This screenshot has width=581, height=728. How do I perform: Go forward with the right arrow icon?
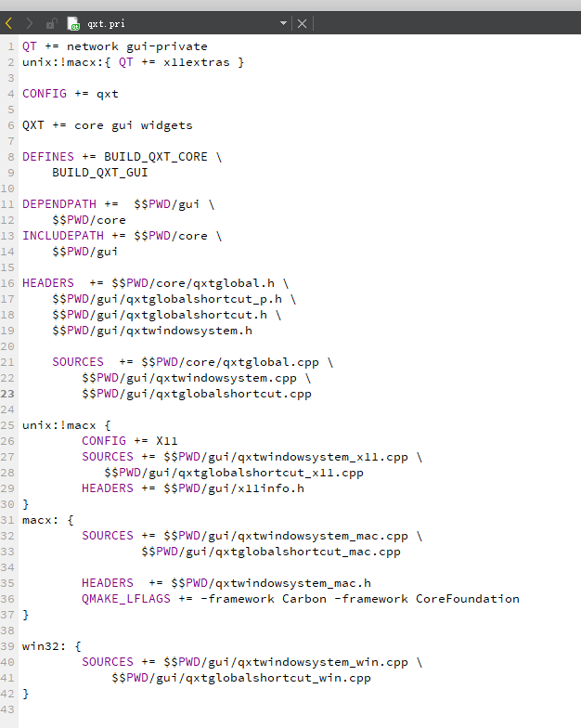[x=30, y=23]
